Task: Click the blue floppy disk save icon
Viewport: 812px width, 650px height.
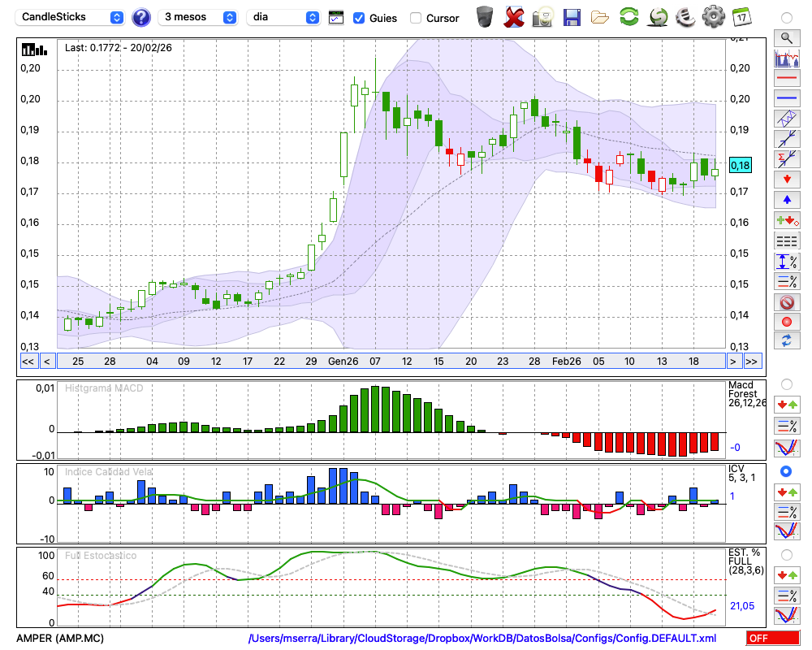Action: click(x=572, y=17)
